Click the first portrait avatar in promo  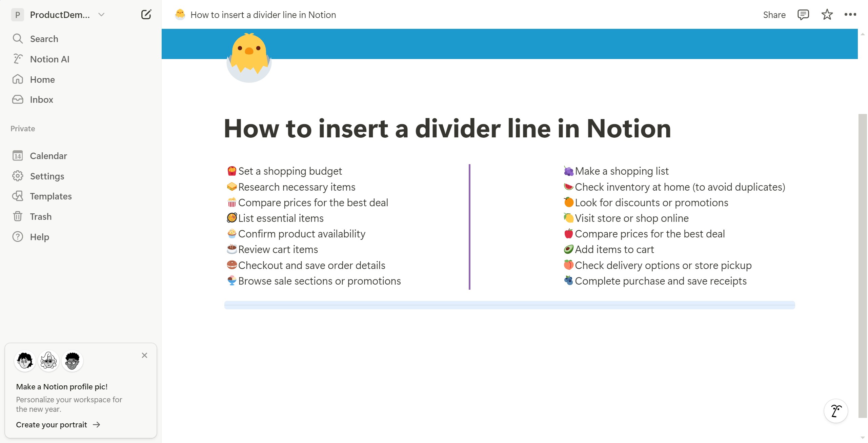[x=25, y=361]
